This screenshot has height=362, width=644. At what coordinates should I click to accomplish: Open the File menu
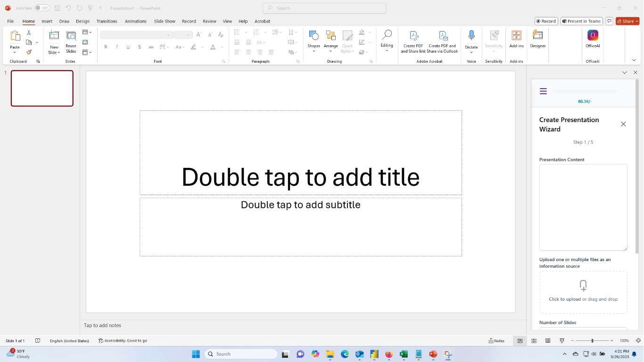tap(10, 21)
